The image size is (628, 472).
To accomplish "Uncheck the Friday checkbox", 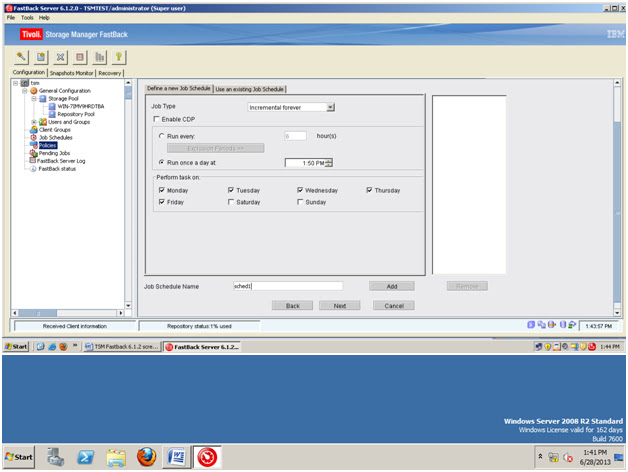I will pyautogui.click(x=162, y=202).
